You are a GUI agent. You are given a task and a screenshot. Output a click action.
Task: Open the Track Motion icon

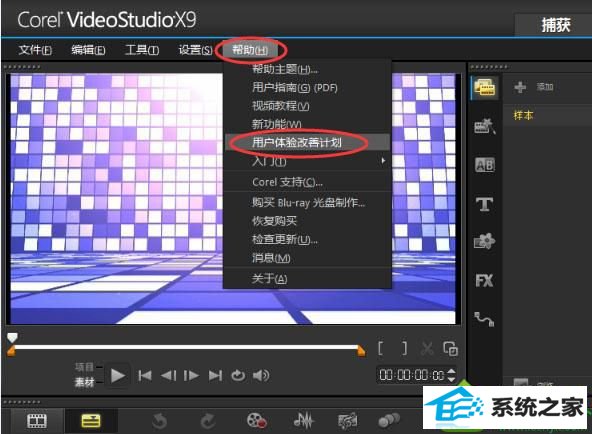tap(389, 420)
